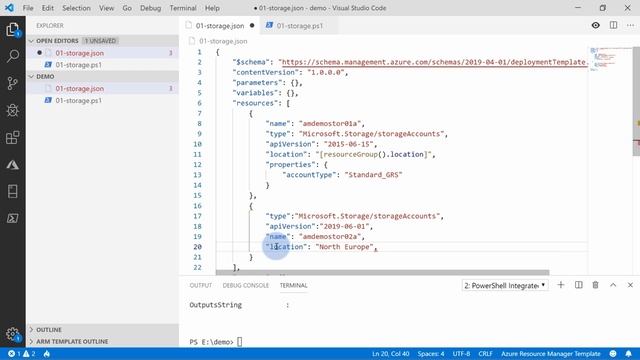Close the terminal panel
The width and height of the screenshot is (640, 360).
click(x=630, y=285)
